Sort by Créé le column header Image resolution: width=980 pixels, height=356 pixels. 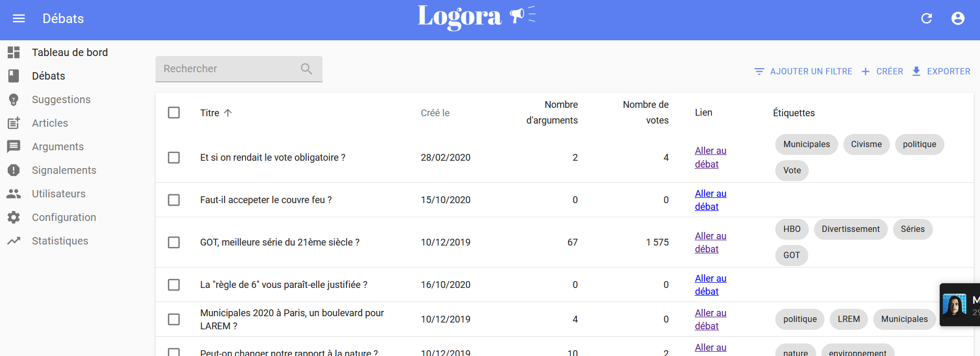[435, 113]
